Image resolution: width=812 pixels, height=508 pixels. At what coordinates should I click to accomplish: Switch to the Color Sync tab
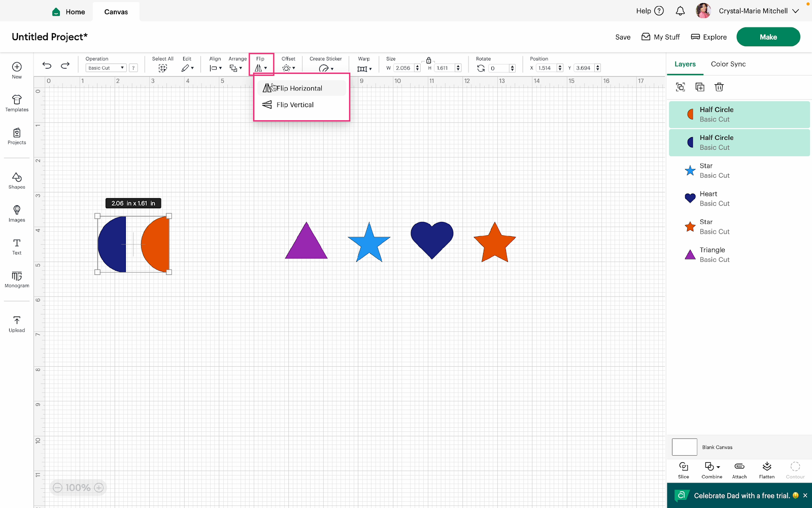pyautogui.click(x=728, y=64)
